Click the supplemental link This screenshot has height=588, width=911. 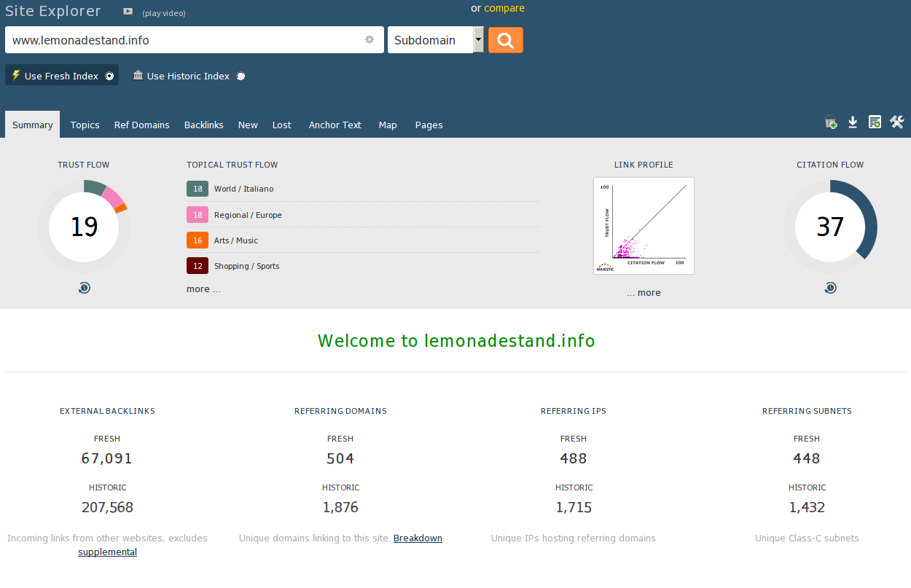(107, 552)
